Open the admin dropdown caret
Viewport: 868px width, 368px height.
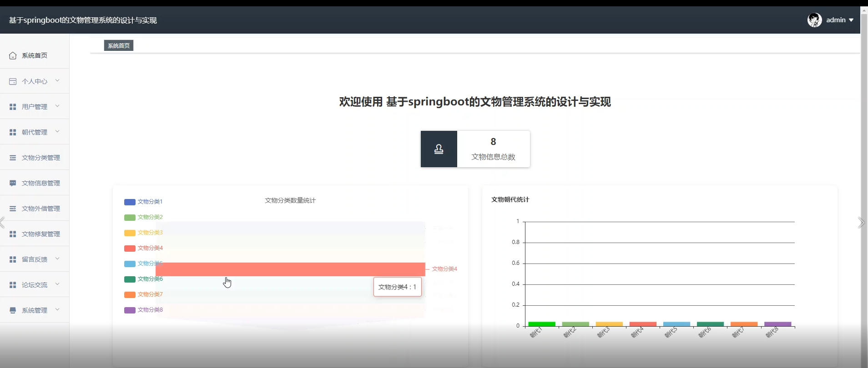(x=851, y=20)
